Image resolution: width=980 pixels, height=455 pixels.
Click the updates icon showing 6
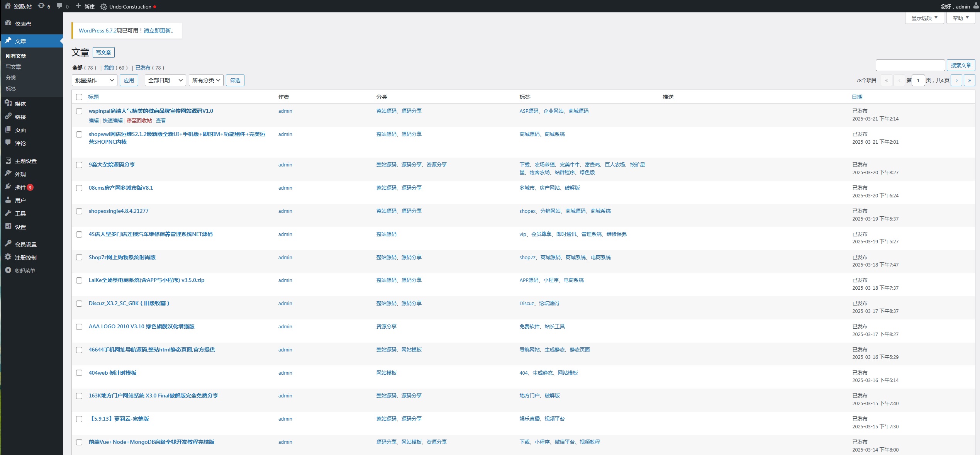pos(41,6)
